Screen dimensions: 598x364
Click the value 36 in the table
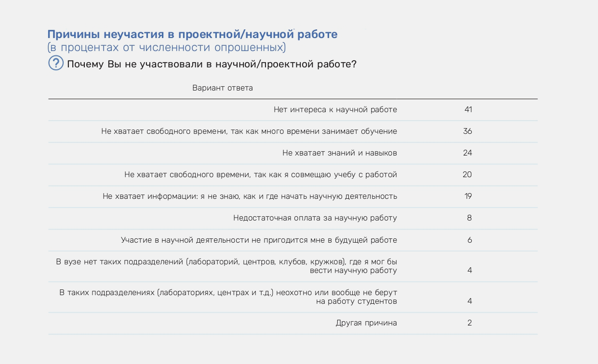pyautogui.click(x=467, y=131)
